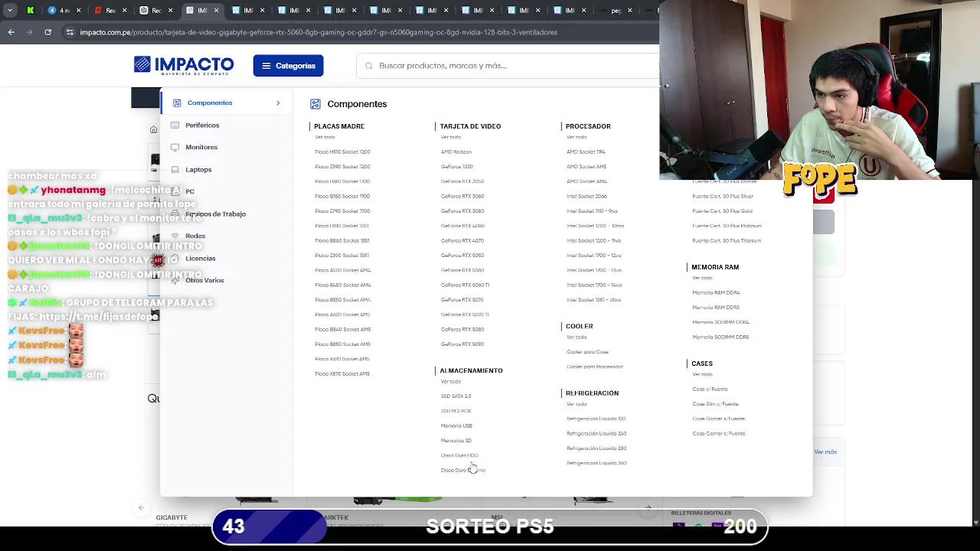Image resolution: width=980 pixels, height=551 pixels.
Task: Open the Categorias menu button
Action: click(289, 66)
